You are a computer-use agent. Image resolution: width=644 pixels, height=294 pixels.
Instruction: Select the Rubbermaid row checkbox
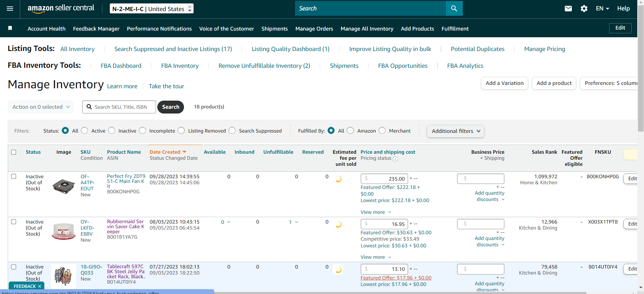click(14, 222)
